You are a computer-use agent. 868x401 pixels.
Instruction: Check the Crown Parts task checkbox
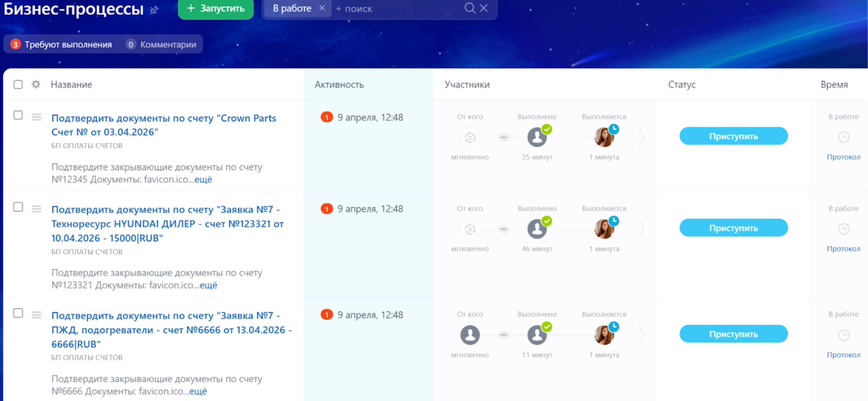pyautogui.click(x=18, y=115)
